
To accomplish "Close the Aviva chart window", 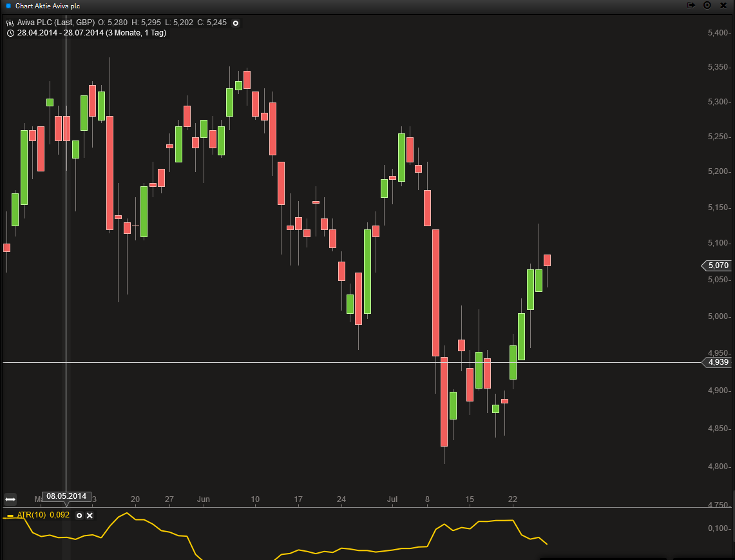I will 725,5.
